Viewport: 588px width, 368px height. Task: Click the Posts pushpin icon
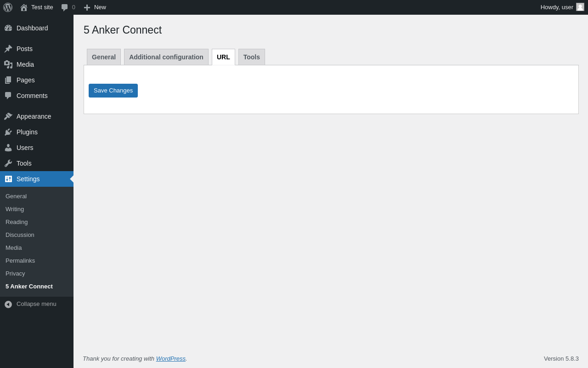click(8, 49)
